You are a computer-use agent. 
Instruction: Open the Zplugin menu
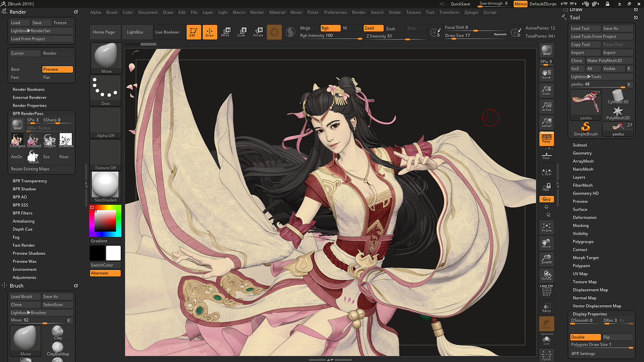[471, 12]
